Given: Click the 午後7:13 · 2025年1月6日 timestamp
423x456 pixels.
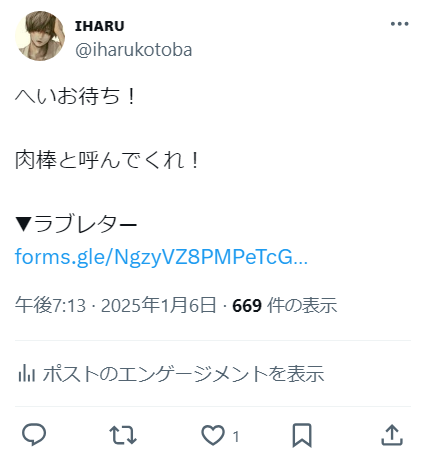Looking at the screenshot, I should (x=116, y=305).
